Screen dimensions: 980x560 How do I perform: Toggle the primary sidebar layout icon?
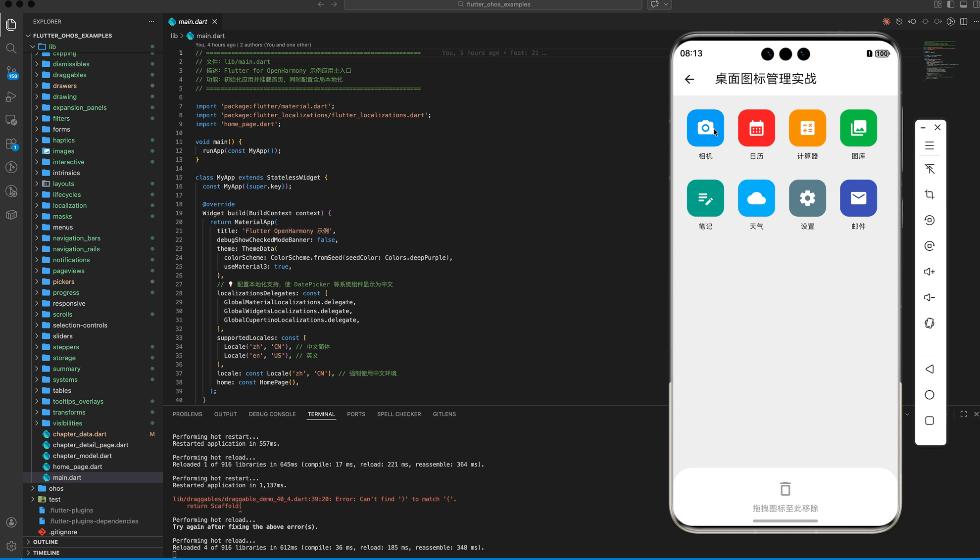coord(950,4)
